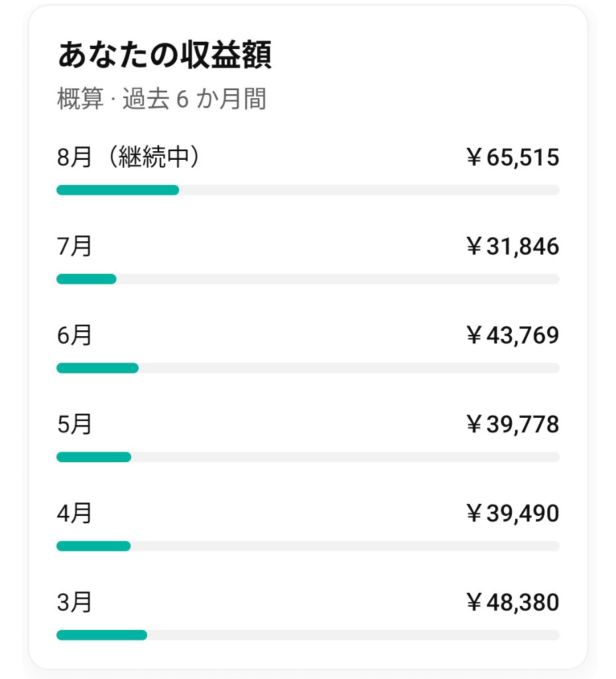616x679 pixels.
Task: Click the あなたの収益額 card title
Action: [164, 57]
